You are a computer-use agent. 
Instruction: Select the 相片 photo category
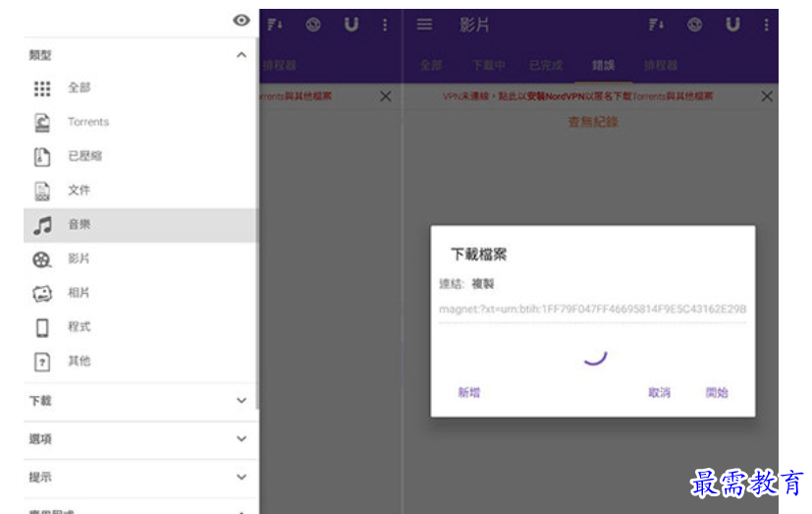tap(139, 293)
